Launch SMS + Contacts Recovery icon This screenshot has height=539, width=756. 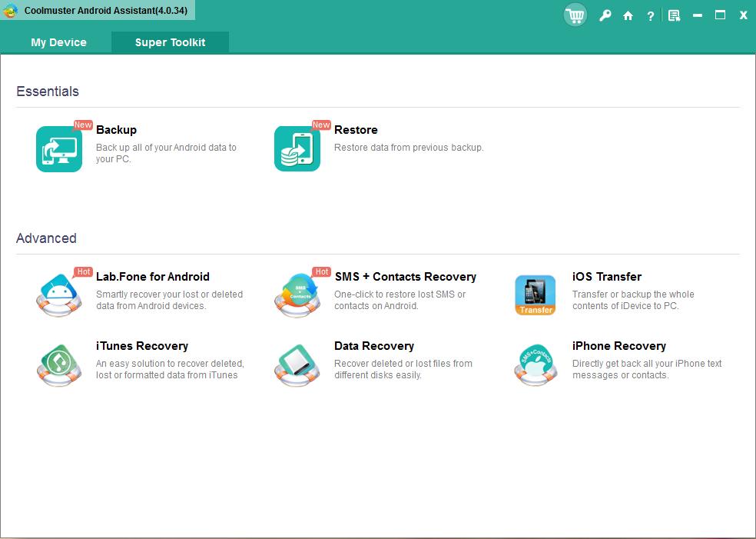point(297,295)
